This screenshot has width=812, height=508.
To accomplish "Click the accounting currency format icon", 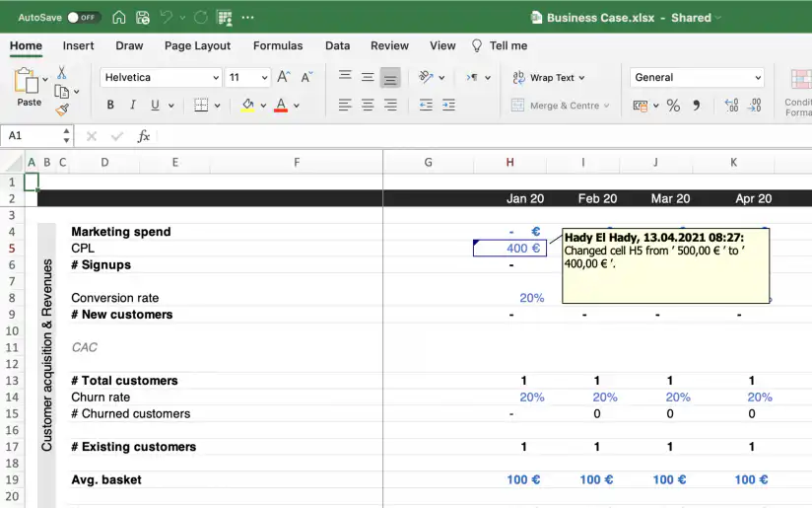I will pyautogui.click(x=641, y=106).
